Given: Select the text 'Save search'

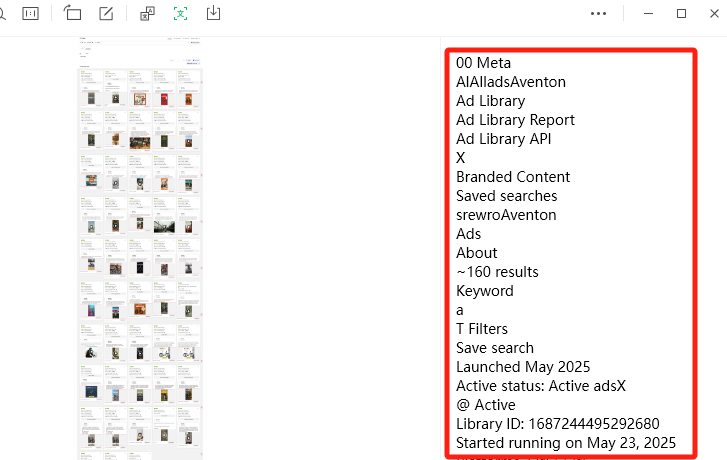Looking at the screenshot, I should tap(495, 348).
